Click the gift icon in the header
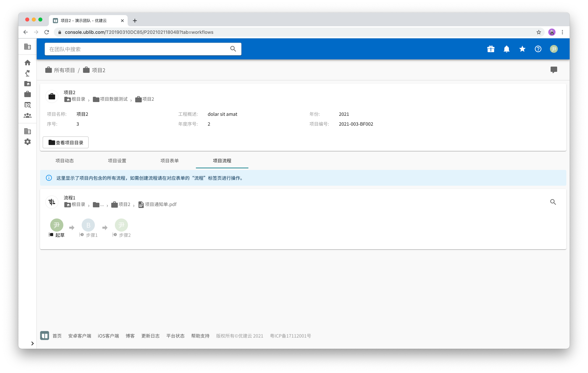Viewport: 588px width, 373px height. click(491, 49)
